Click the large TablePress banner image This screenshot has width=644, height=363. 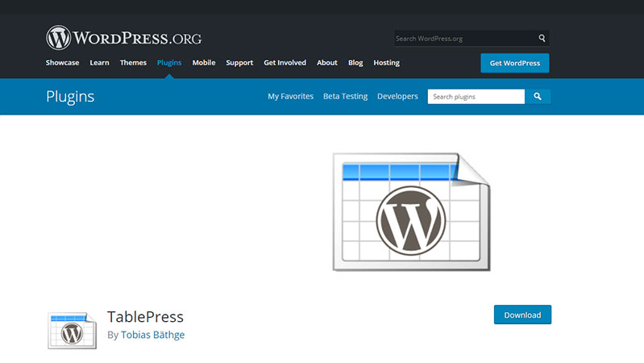411,211
